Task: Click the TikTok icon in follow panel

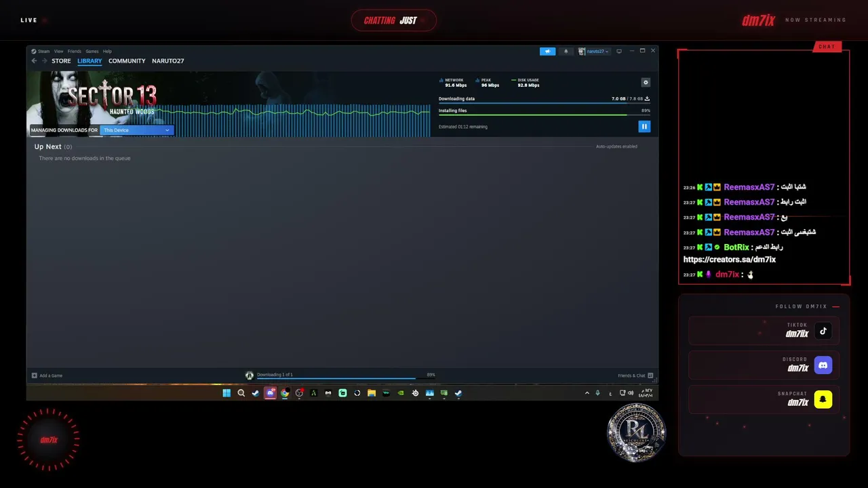Action: [x=823, y=331]
